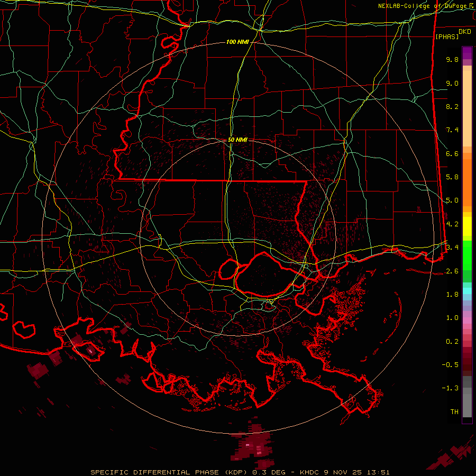Pick the orange band on the color bar
The height and width of the screenshot is (476, 476).
467,182
